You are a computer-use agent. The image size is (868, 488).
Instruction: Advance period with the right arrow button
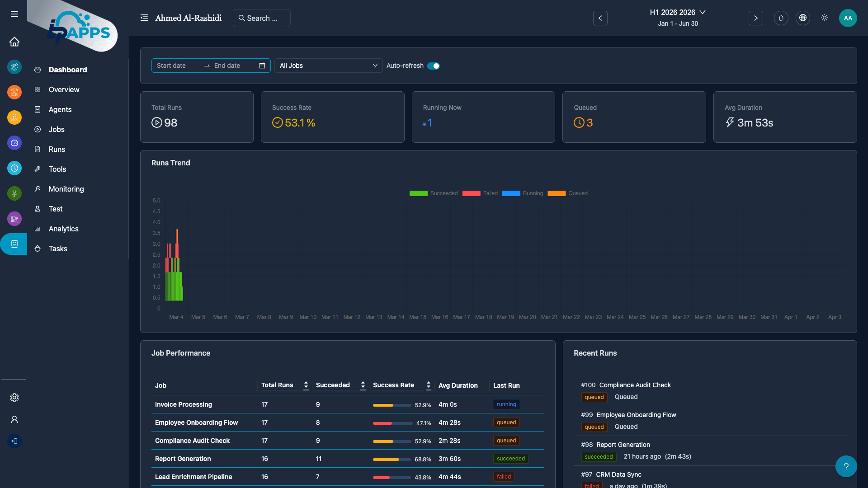point(755,18)
